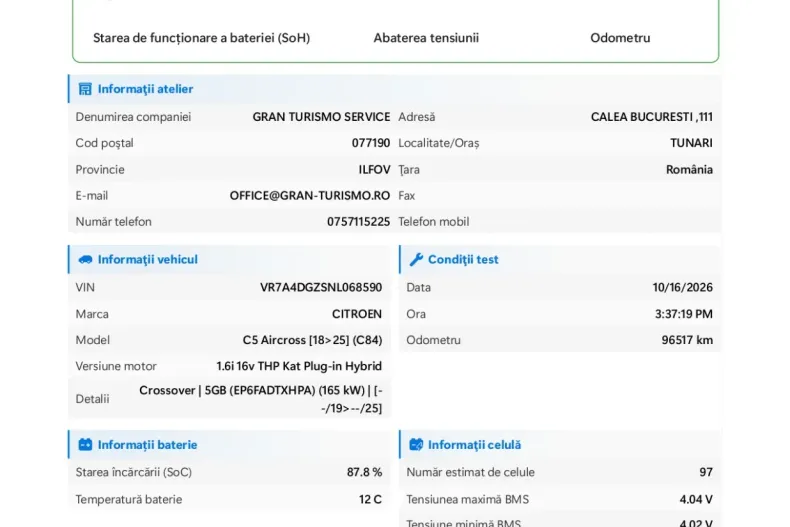Viewport: 790px width, 527px height.
Task: Click the Localitate/Oraș label
Action: tap(439, 143)
